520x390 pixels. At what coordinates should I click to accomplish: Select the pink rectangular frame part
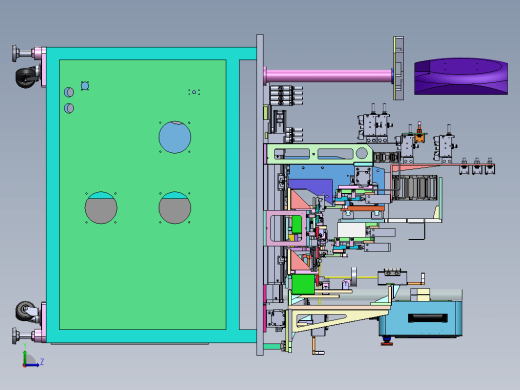(x=286, y=229)
